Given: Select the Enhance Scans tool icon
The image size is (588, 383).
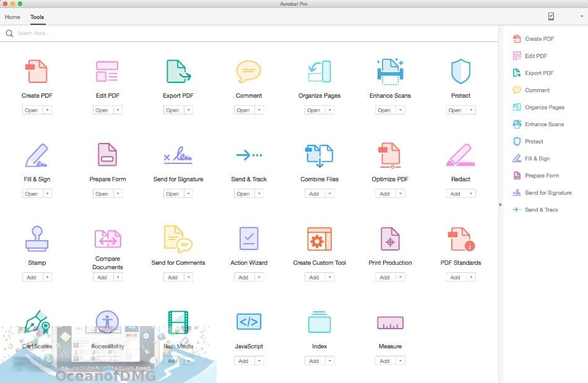Looking at the screenshot, I should [390, 70].
